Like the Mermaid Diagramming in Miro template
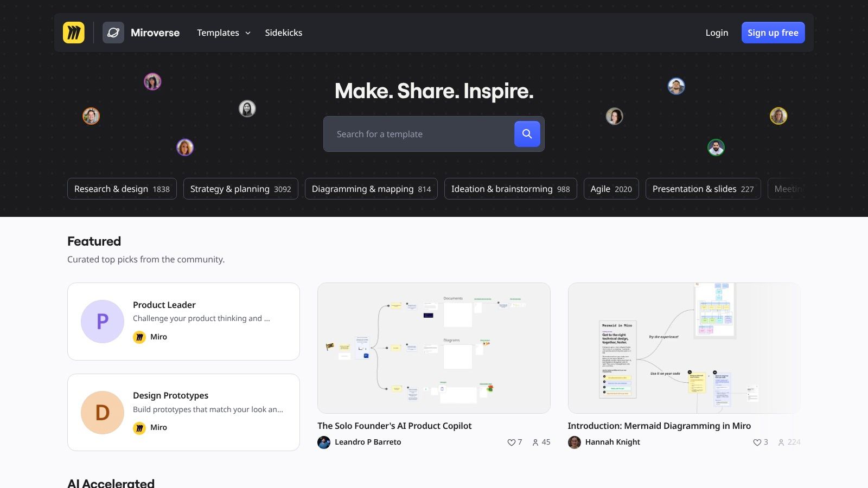Screen dimensions: 868x488 click(x=757, y=442)
